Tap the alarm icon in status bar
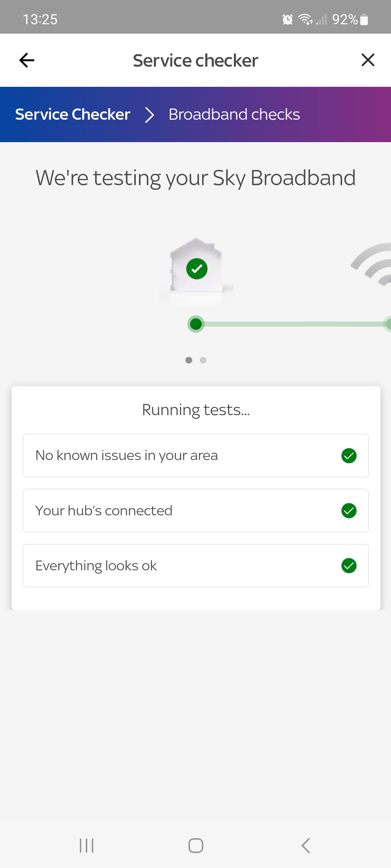The image size is (391, 868). click(x=287, y=19)
